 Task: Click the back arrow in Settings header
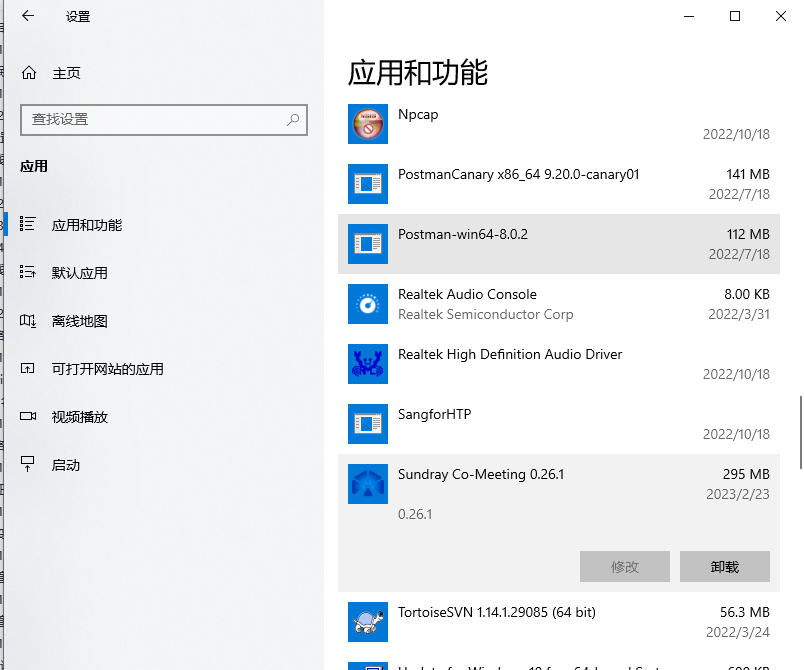point(28,16)
